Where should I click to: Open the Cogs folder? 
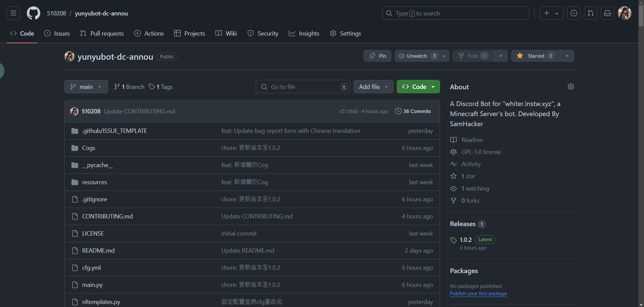pyautogui.click(x=89, y=148)
